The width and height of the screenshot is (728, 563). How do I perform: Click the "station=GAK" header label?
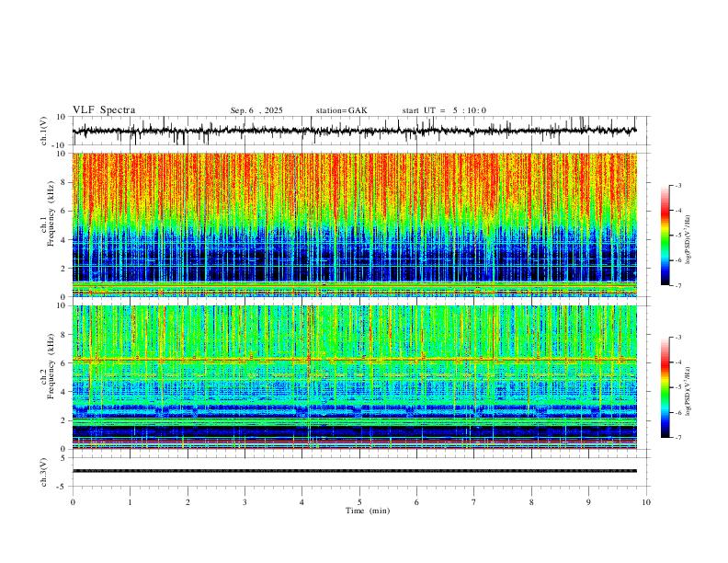pos(341,110)
